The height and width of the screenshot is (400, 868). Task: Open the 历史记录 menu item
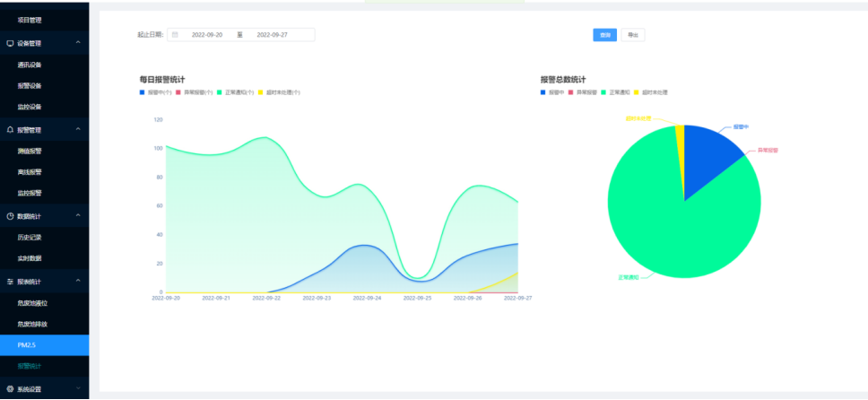[30, 238]
